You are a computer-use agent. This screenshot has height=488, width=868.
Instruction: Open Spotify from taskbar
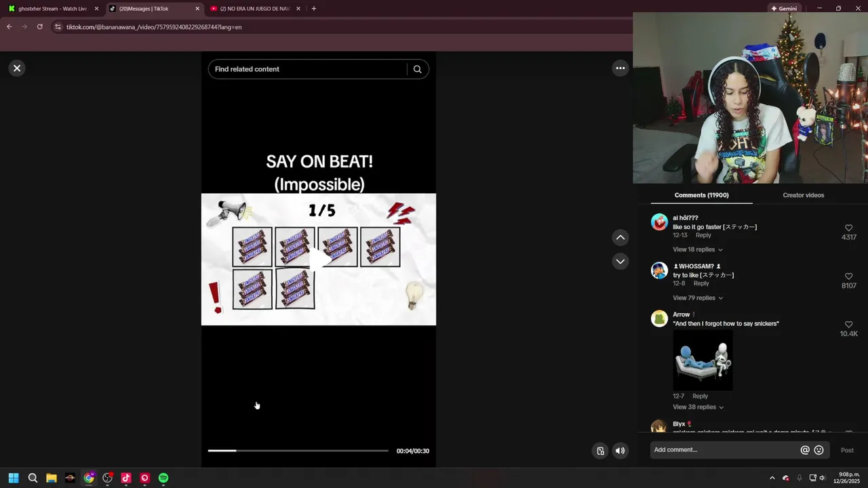pos(163,478)
